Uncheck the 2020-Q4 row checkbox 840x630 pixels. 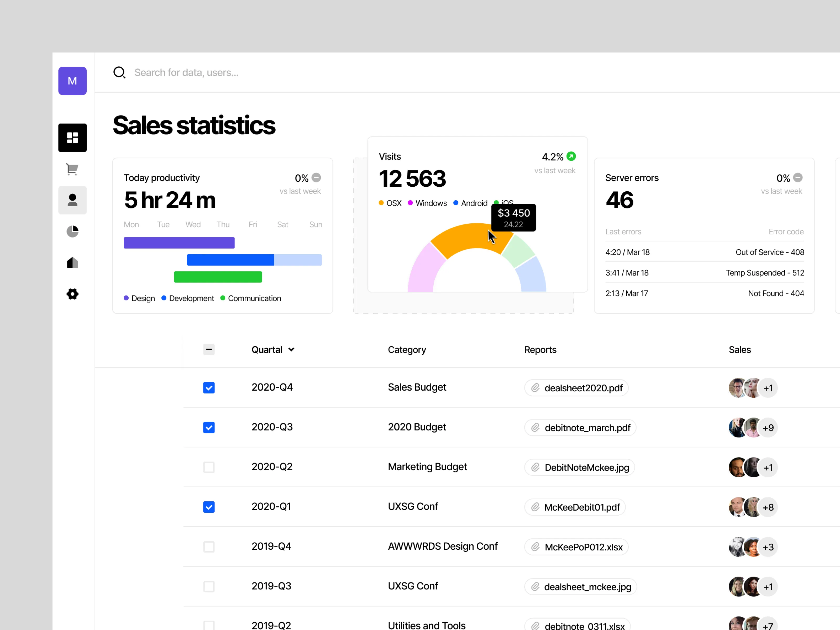coord(209,388)
